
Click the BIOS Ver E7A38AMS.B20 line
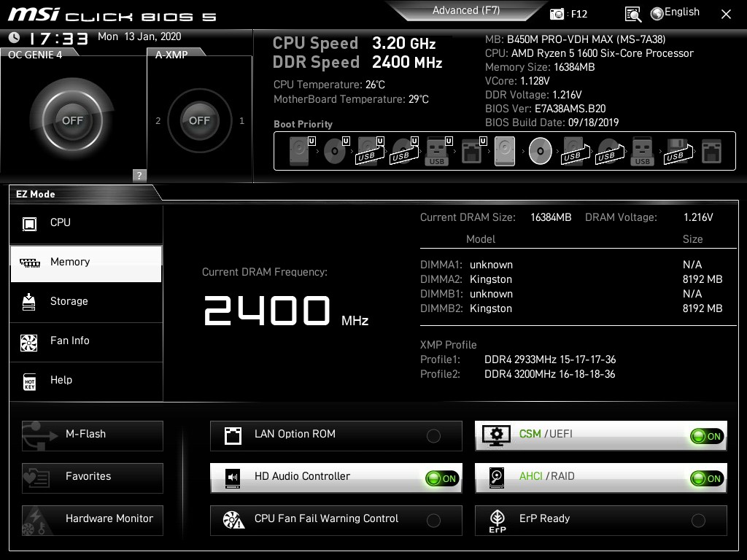[x=546, y=109]
